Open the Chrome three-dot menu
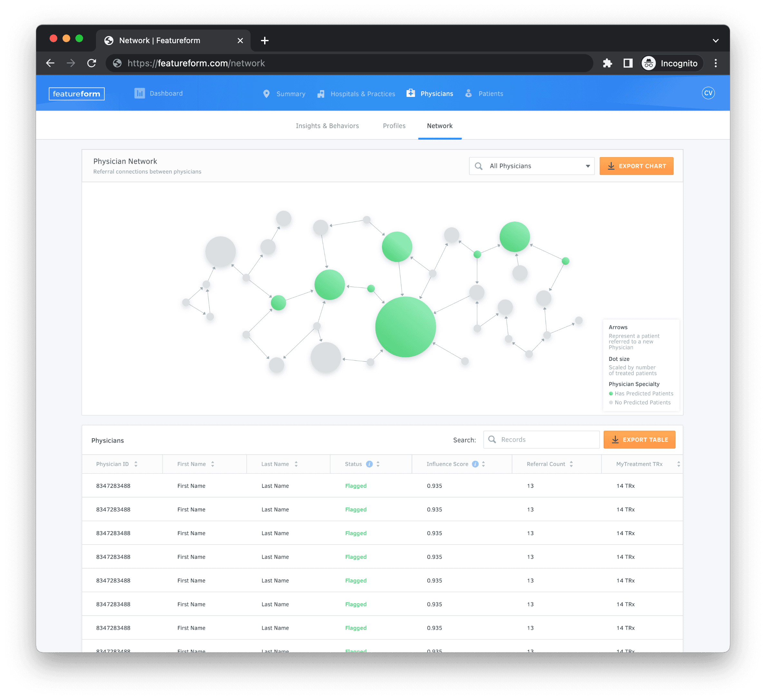 coord(715,63)
